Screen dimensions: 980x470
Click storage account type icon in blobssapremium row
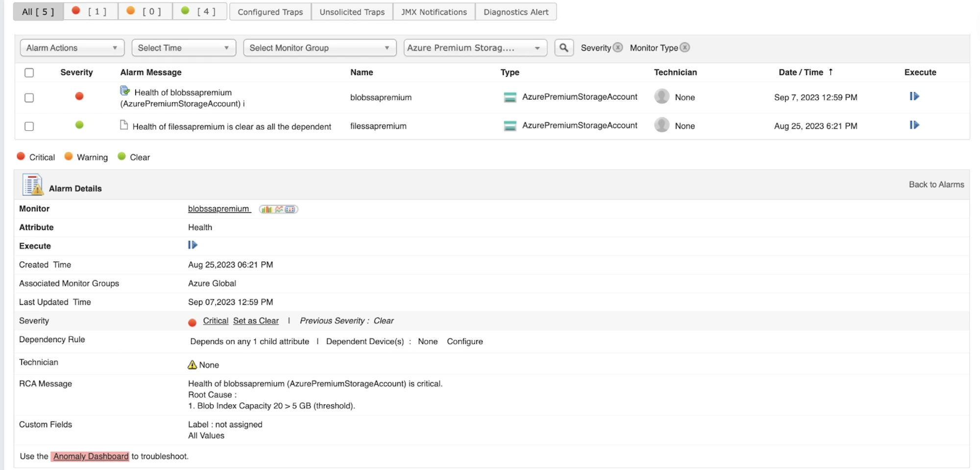tap(510, 97)
